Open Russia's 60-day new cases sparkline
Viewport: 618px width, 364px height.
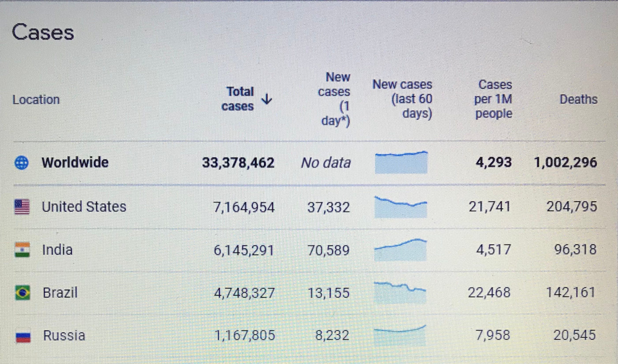coord(400,336)
